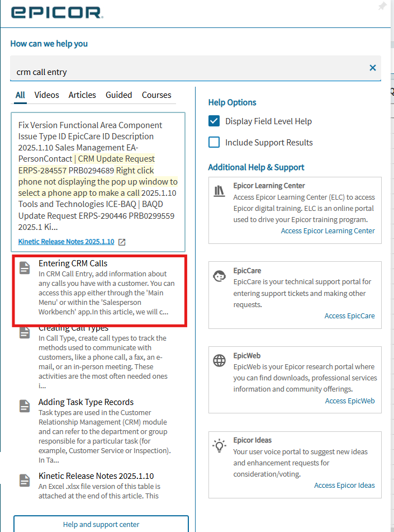Click the EpicWeb card heading
The image size is (394, 532).
pyautogui.click(x=246, y=356)
